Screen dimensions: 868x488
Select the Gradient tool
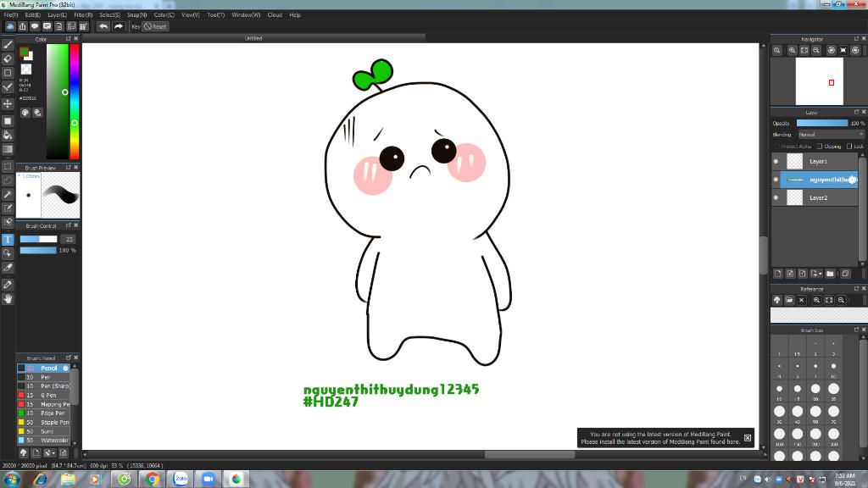tap(8, 149)
